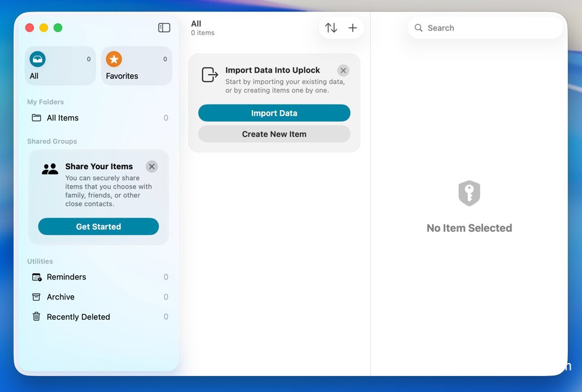Minimize window with yellow button
Screen dimensions: 582x392
44,28
